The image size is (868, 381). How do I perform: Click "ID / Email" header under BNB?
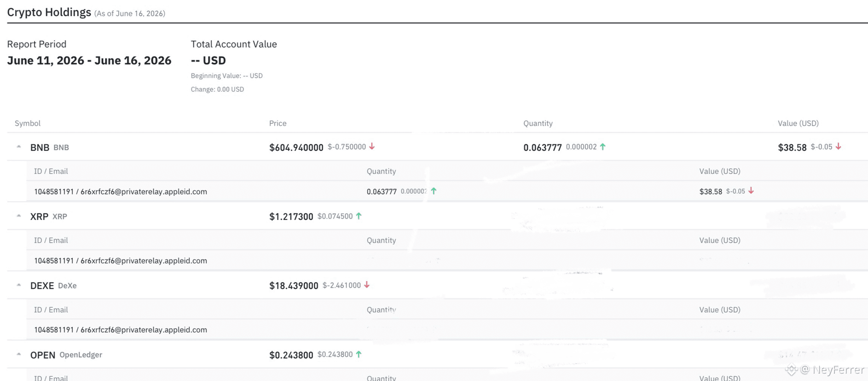[x=51, y=171]
